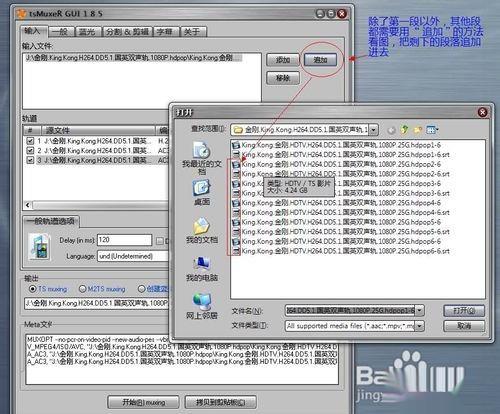
Task: Select the hdpop5-6.srt subtitle file icon
Action: [x=236, y=232]
